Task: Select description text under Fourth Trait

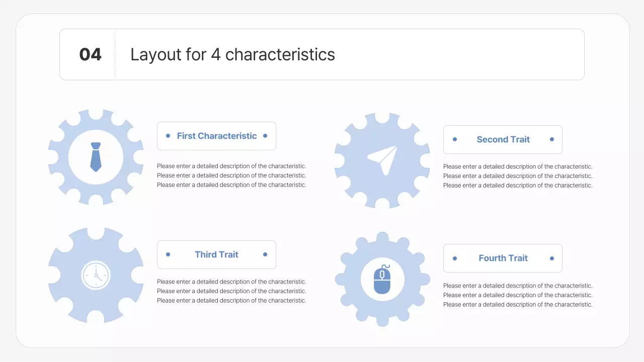Action: coord(518,295)
